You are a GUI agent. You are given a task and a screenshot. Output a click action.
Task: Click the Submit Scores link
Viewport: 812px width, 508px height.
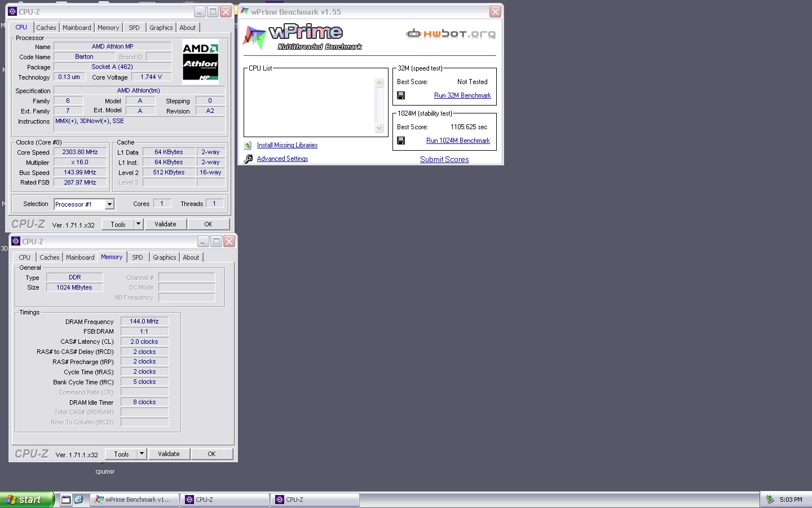[x=444, y=159]
